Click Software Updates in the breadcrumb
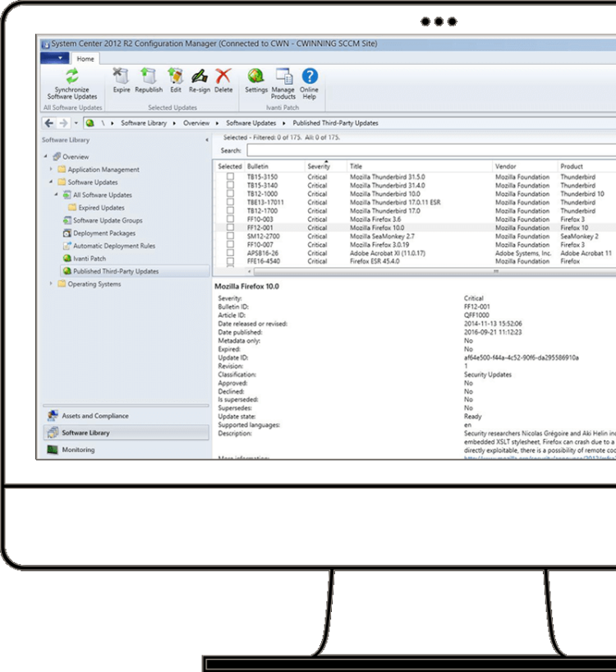Viewport: 616px width, 672px height. point(251,123)
